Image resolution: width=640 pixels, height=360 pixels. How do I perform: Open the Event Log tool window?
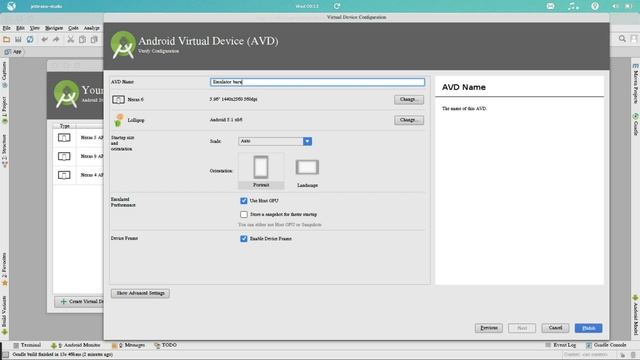[x=560, y=345]
